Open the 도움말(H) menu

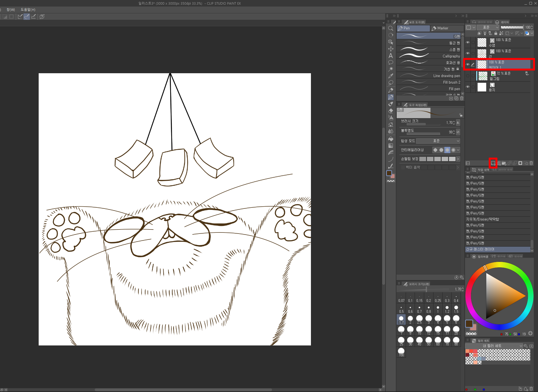click(x=28, y=10)
